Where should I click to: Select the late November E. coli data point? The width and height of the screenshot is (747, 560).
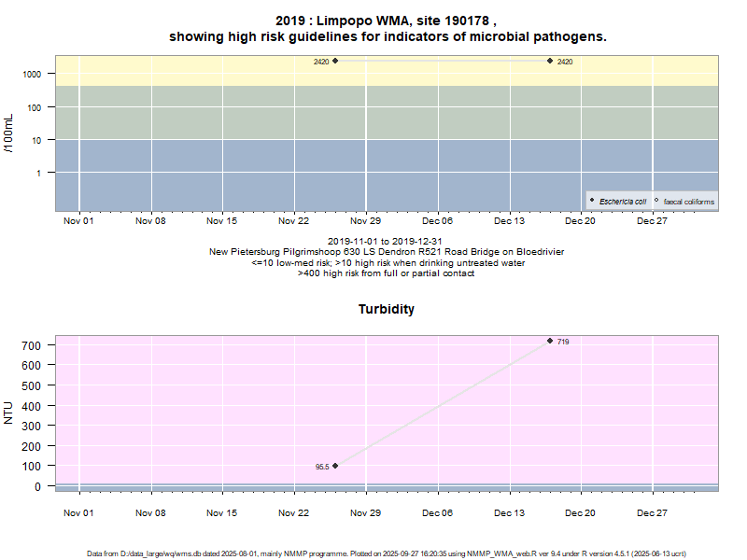click(335, 61)
